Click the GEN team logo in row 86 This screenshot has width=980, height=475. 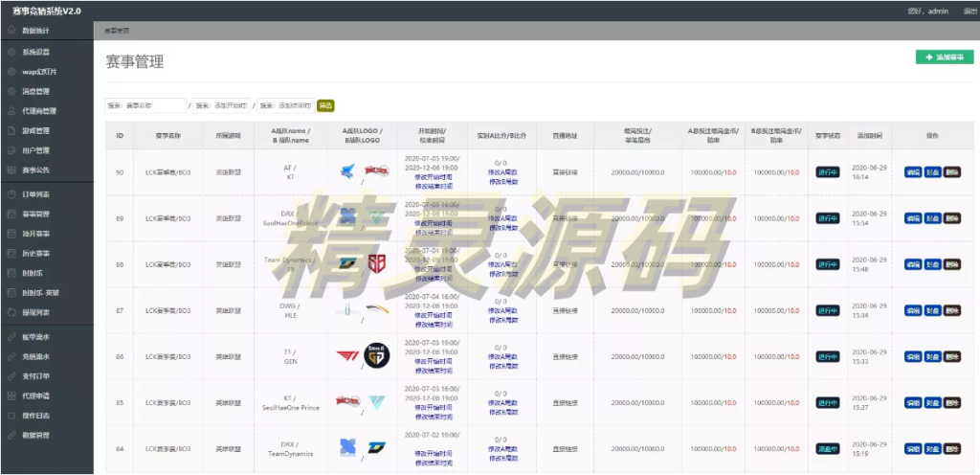click(x=377, y=355)
